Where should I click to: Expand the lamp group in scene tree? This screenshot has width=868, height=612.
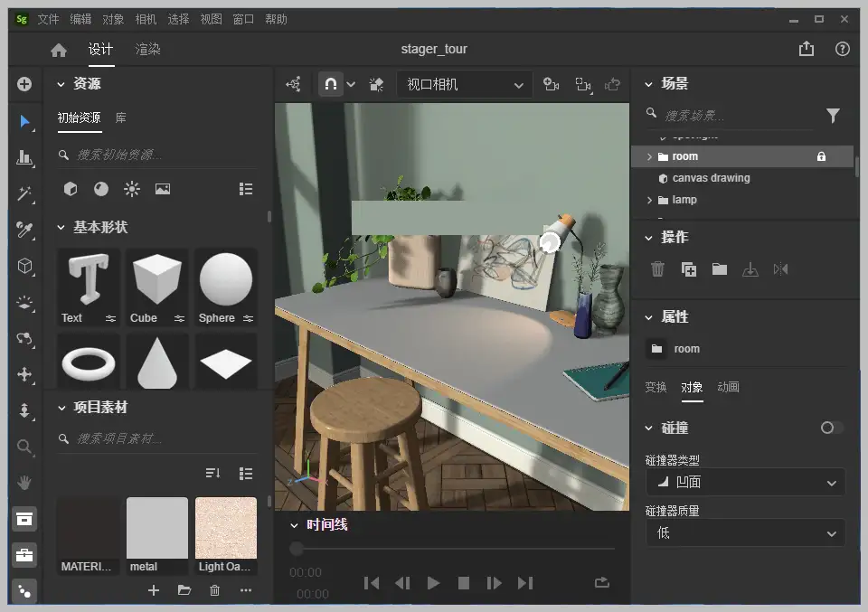click(x=649, y=200)
